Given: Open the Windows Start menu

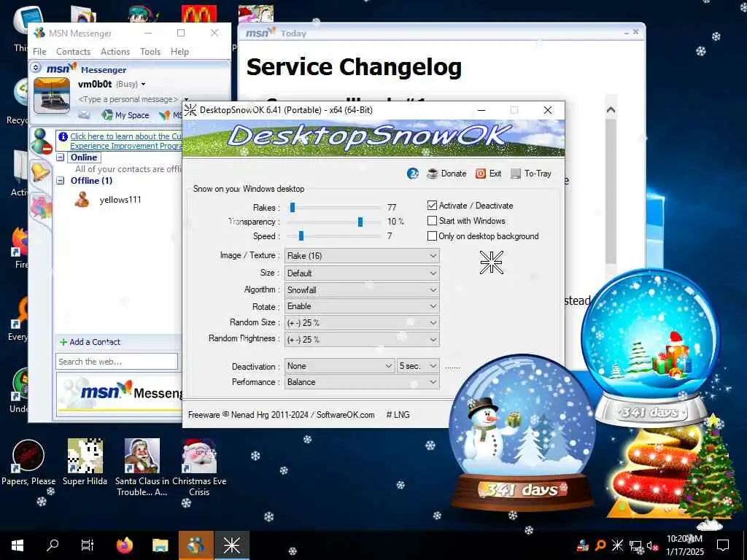Looking at the screenshot, I should [x=18, y=545].
